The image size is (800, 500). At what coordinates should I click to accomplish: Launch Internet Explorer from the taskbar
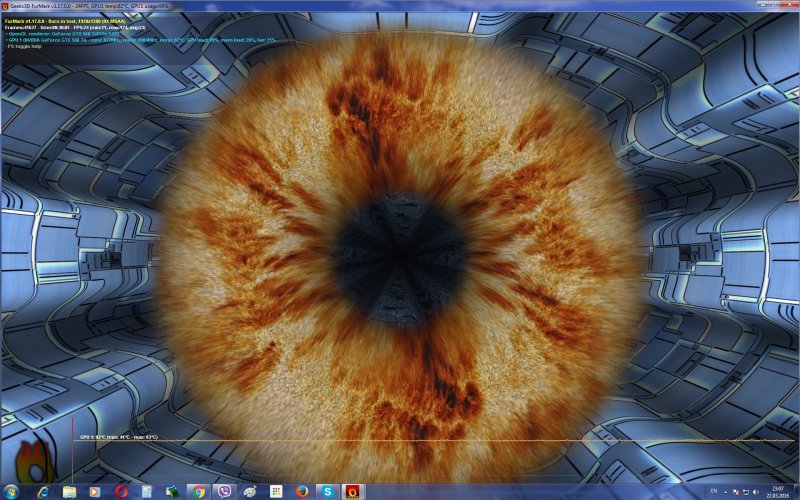(x=42, y=492)
